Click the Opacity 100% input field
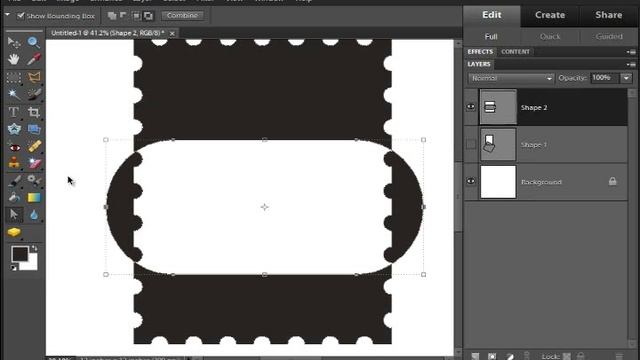640x360 pixels. [605, 78]
